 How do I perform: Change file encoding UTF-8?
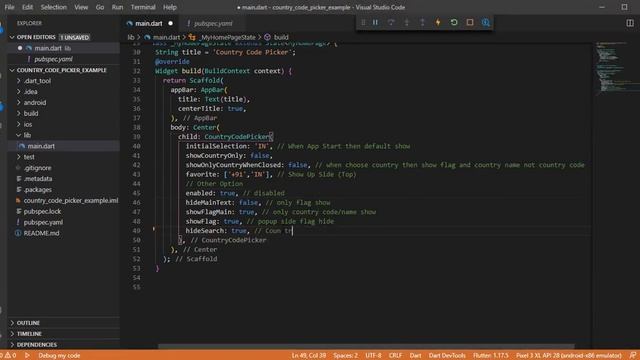tap(373, 356)
